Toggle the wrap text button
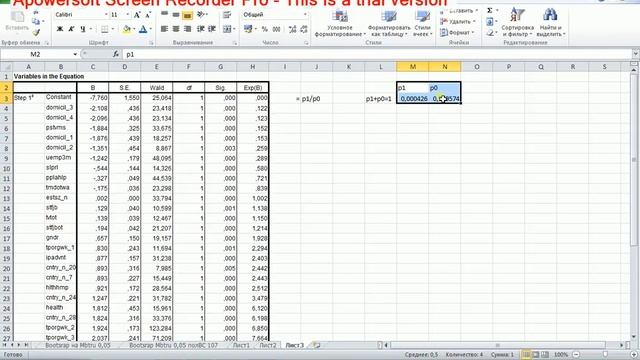 [227, 15]
